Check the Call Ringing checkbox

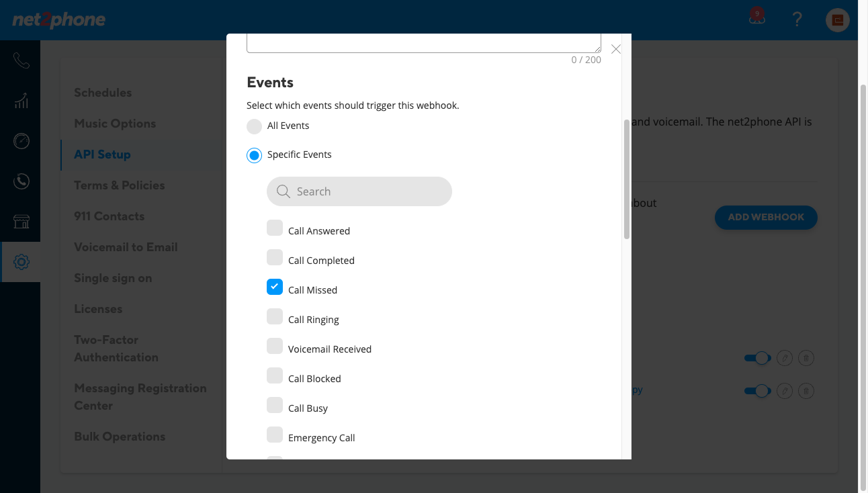(x=275, y=316)
